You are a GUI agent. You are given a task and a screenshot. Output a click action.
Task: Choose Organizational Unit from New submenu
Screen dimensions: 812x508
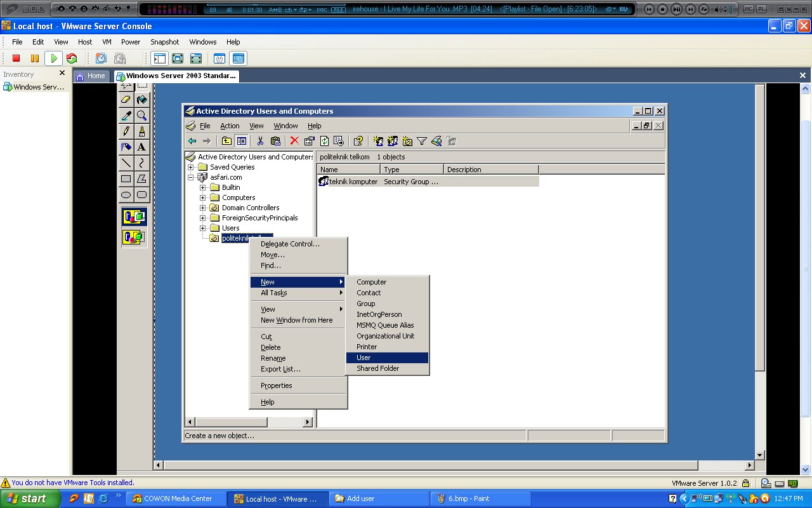click(387, 336)
